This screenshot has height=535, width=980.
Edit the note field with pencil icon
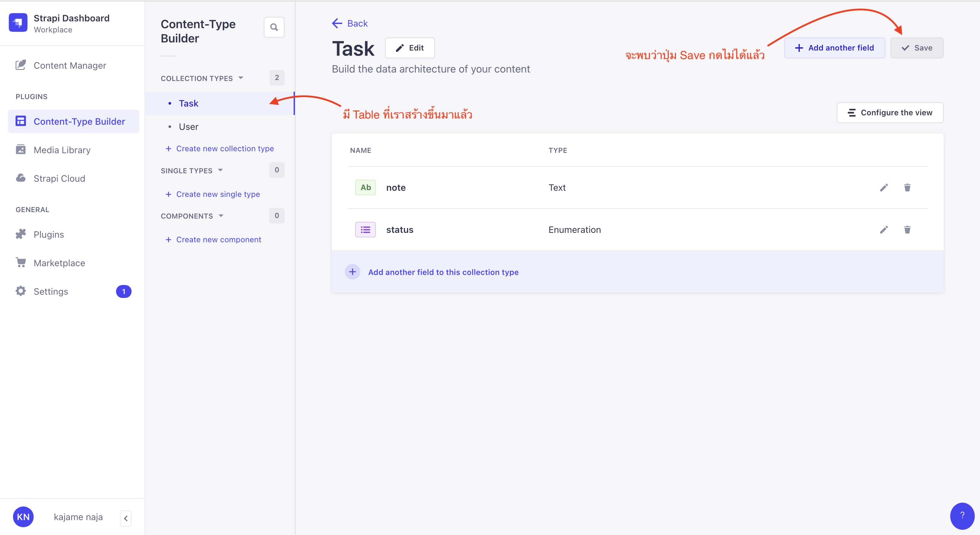884,188
